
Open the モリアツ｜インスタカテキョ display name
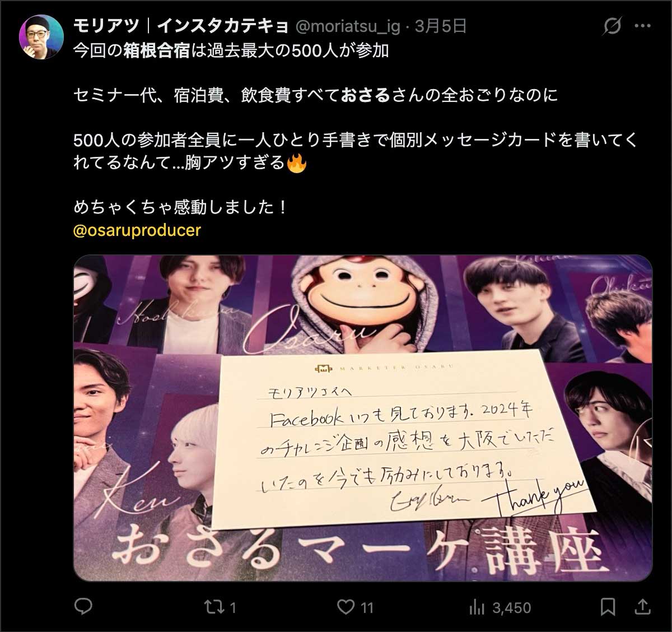(x=181, y=26)
